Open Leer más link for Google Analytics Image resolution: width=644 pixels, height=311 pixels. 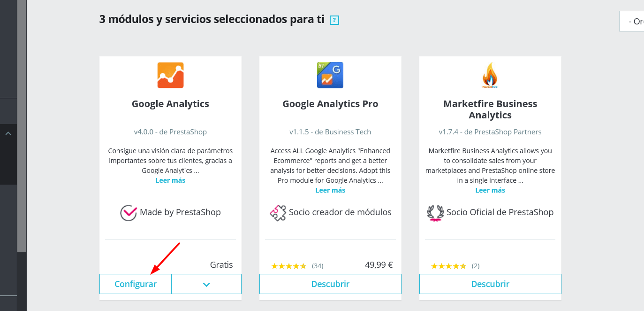[x=170, y=180]
